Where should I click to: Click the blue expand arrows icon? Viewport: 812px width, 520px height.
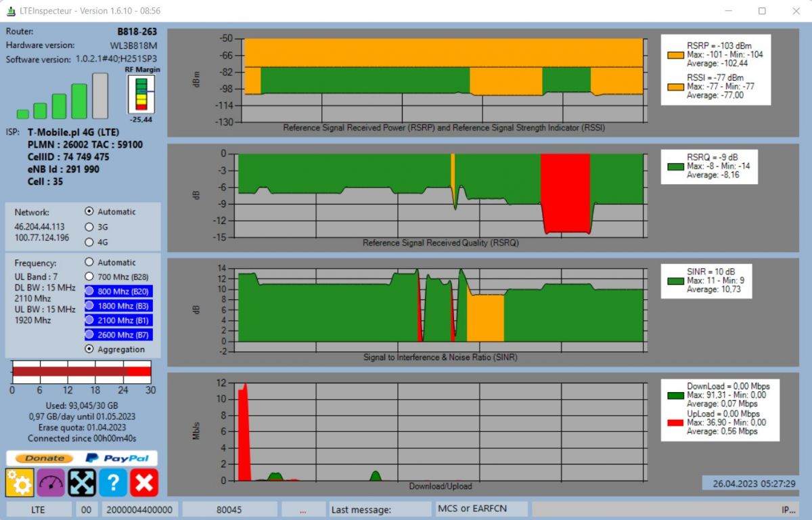tap(82, 482)
